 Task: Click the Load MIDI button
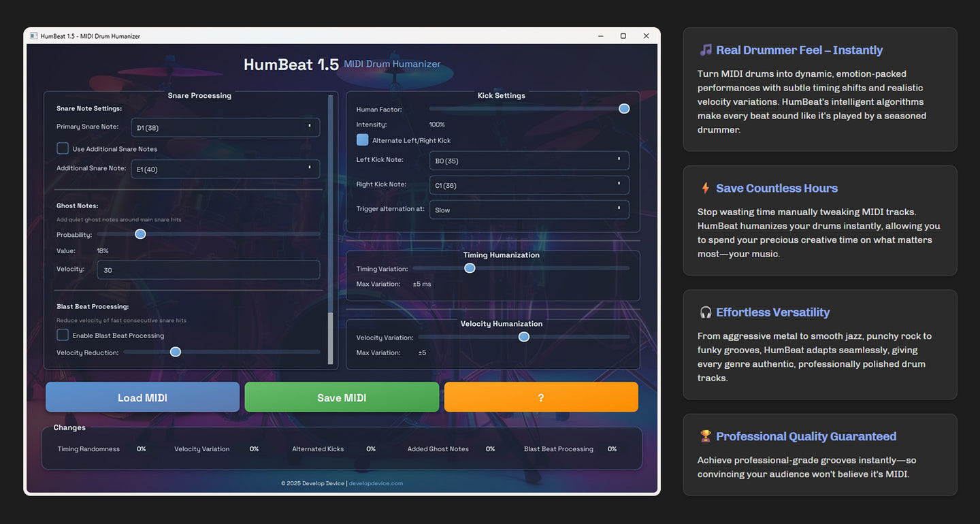click(x=142, y=397)
